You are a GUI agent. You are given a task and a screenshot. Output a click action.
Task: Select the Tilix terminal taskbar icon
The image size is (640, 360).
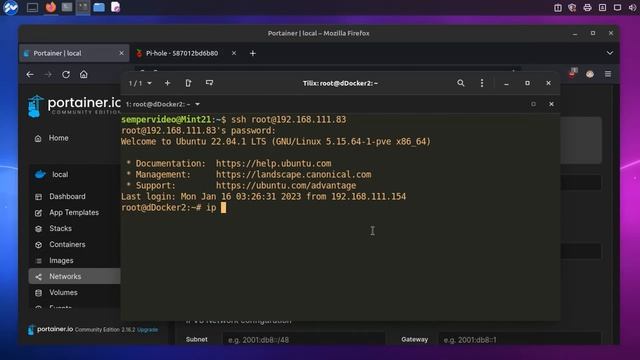tap(83, 7)
